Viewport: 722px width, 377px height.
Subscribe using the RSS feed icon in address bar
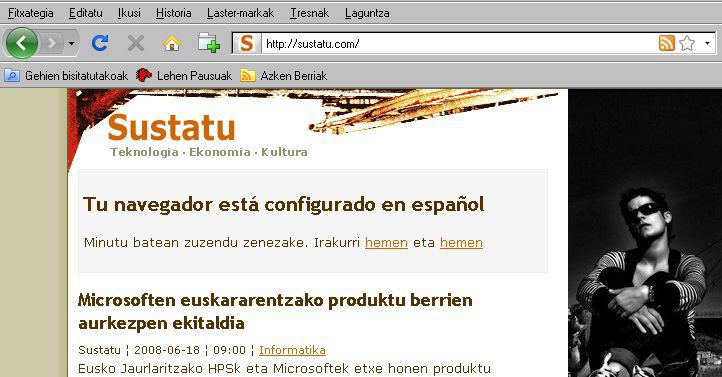tap(667, 43)
